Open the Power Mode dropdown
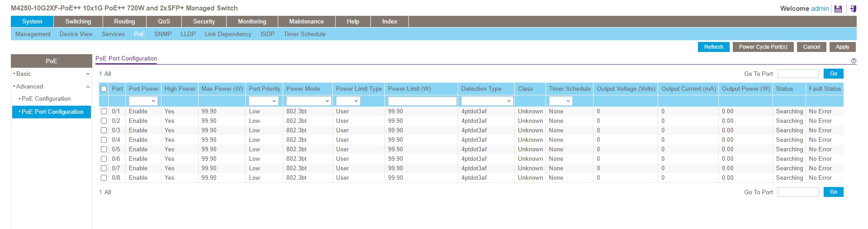This screenshot has height=229, width=868. 308,101
